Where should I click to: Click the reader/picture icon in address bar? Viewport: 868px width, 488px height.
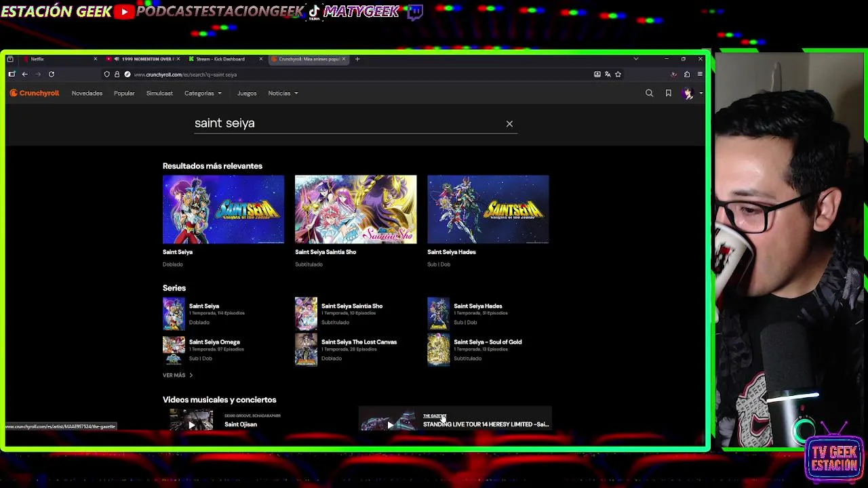(597, 75)
